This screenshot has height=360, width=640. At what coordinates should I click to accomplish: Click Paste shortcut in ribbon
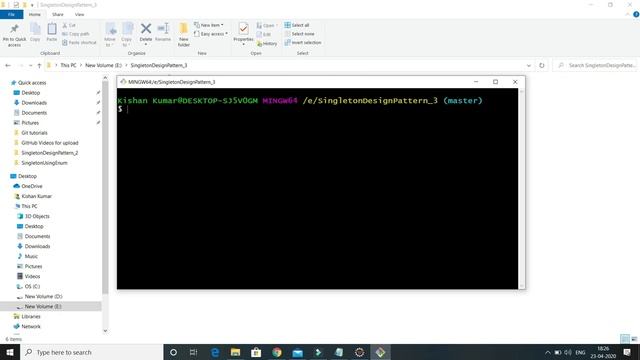click(x=79, y=42)
